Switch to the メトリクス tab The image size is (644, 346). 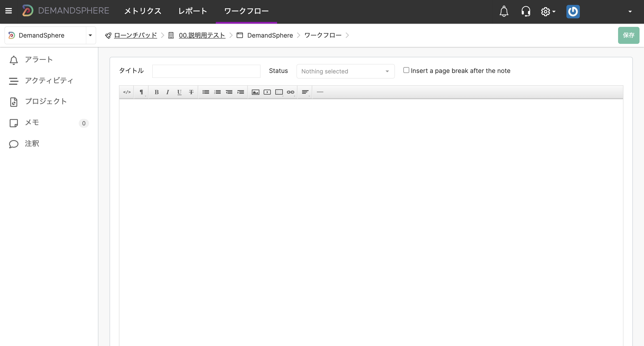click(142, 11)
